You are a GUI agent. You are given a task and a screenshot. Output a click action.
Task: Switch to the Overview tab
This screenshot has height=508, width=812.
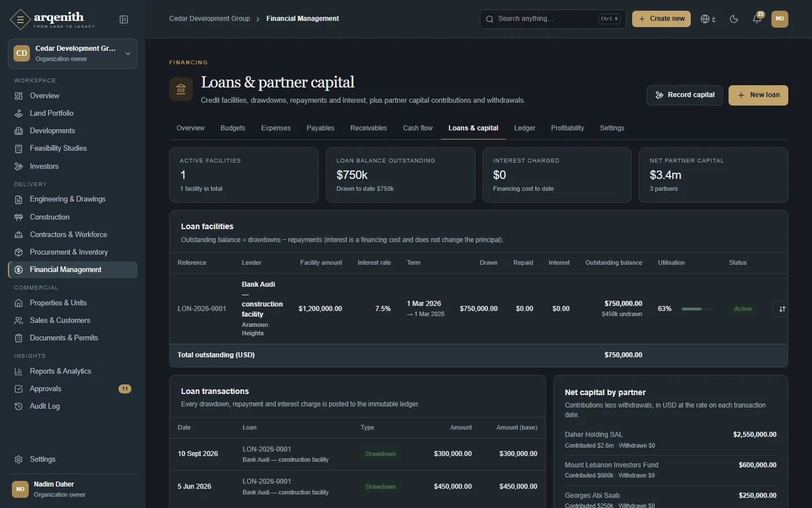[191, 128]
